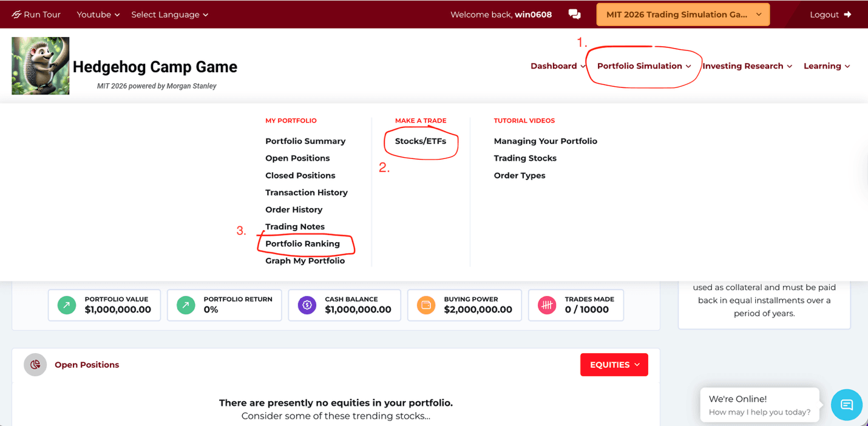Select Portfolio Ranking from My Portfolio

pyautogui.click(x=302, y=244)
